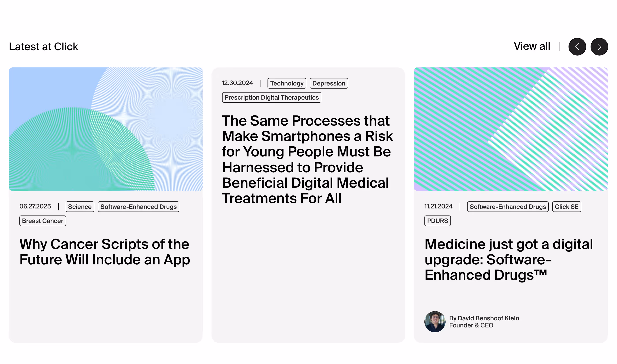Select the Science tag
The image size is (617, 364).
click(x=80, y=206)
